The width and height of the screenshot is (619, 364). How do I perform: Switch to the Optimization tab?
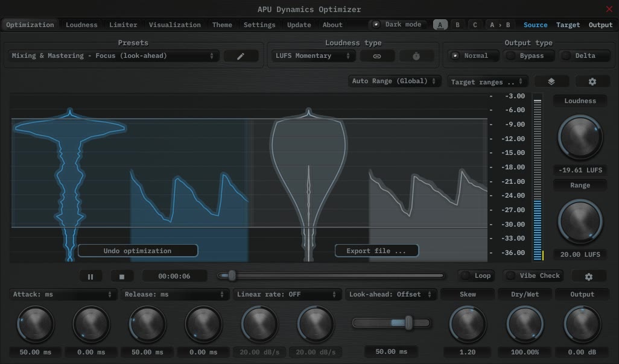pyautogui.click(x=30, y=25)
